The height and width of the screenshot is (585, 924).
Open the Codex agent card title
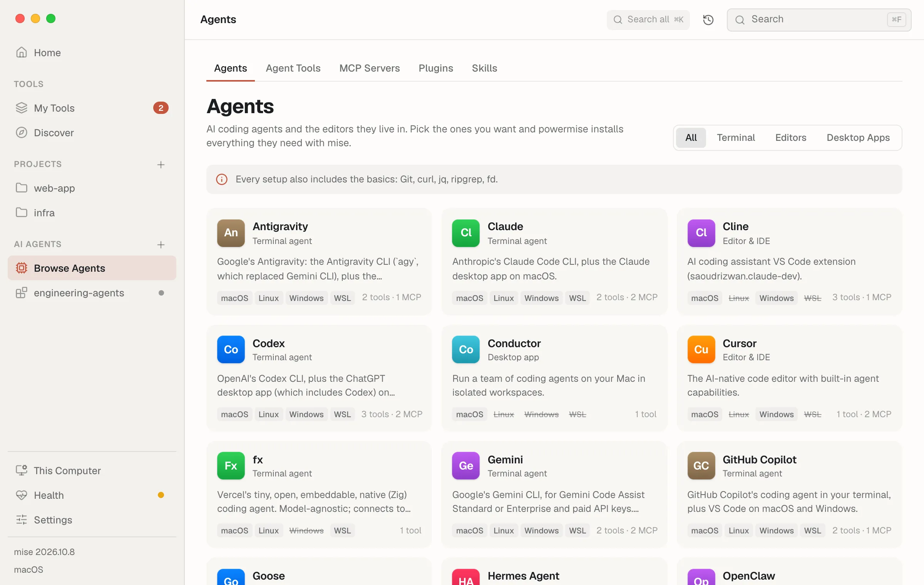point(268,343)
